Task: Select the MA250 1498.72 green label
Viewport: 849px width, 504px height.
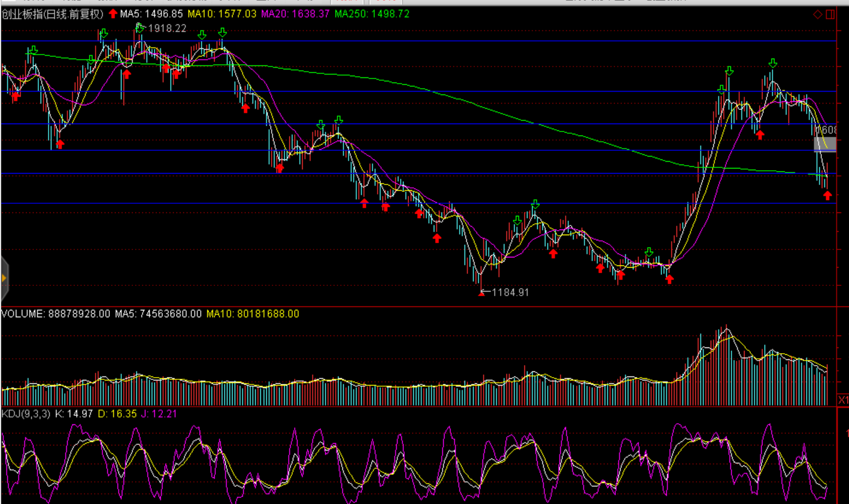Action: coord(372,14)
